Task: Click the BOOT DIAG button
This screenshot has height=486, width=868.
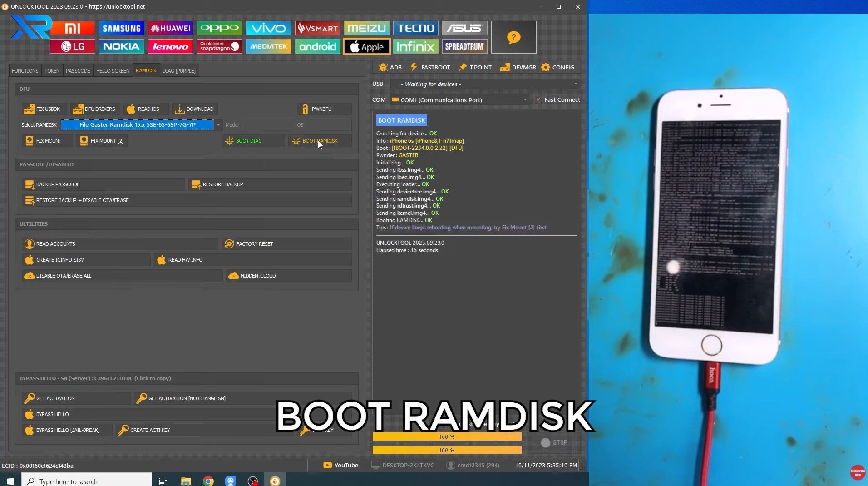Action: [x=253, y=141]
